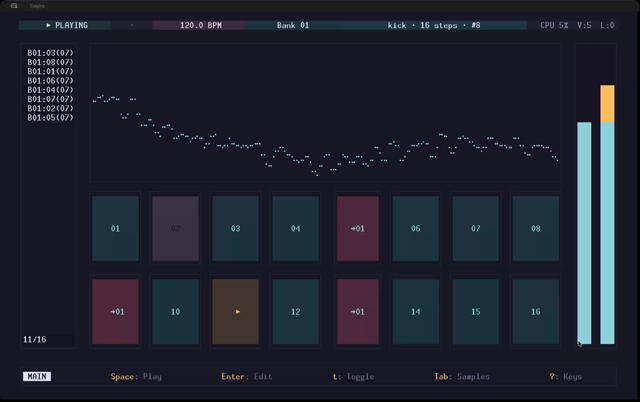Click the Enter: Edit shortcut hint

[x=247, y=376]
